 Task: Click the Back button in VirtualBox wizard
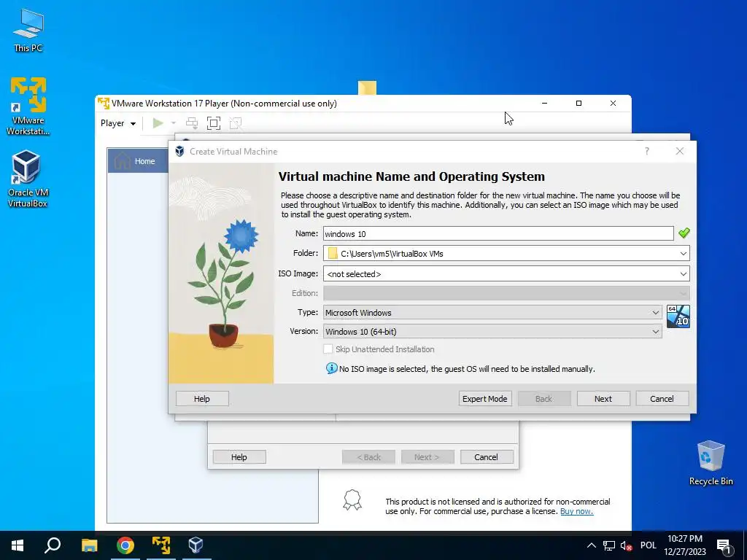coord(543,399)
